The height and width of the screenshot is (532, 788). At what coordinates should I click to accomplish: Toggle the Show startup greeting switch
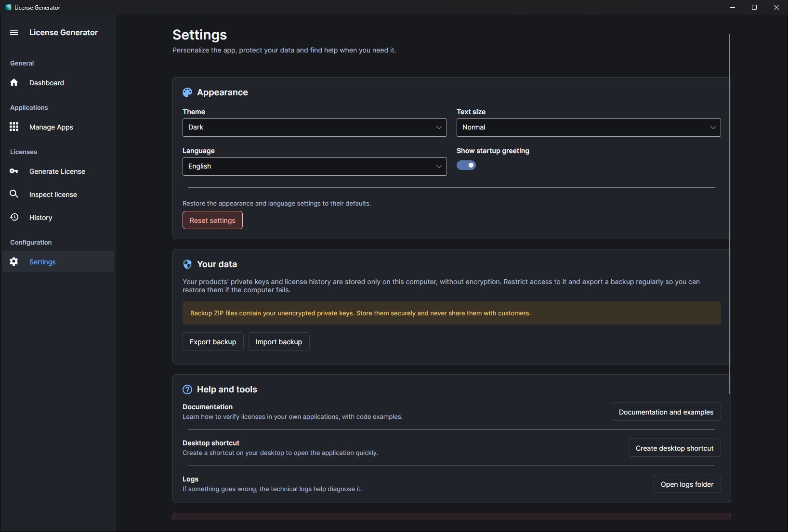466,165
